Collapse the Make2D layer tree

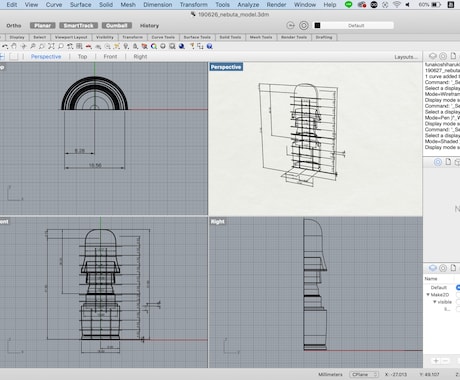(428, 295)
